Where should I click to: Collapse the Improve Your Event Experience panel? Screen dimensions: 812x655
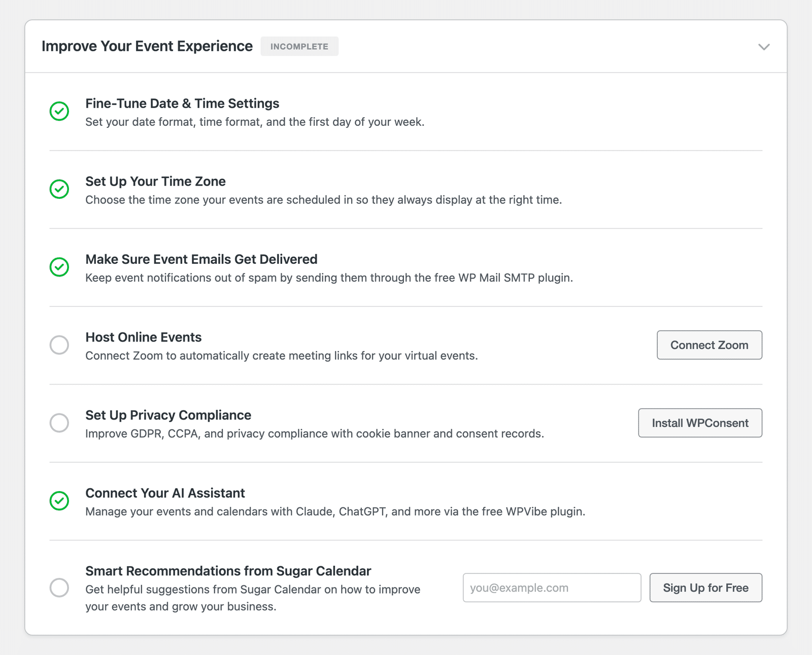point(764,47)
